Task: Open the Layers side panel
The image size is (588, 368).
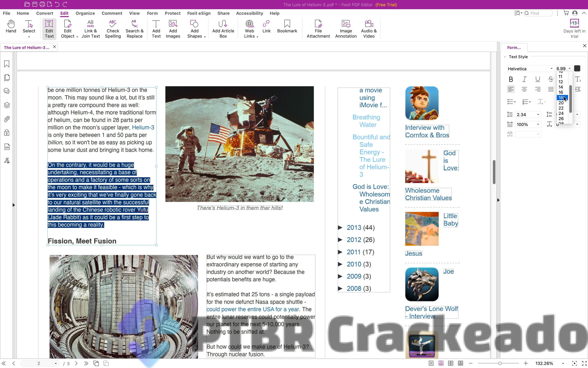Action: pos(7,105)
